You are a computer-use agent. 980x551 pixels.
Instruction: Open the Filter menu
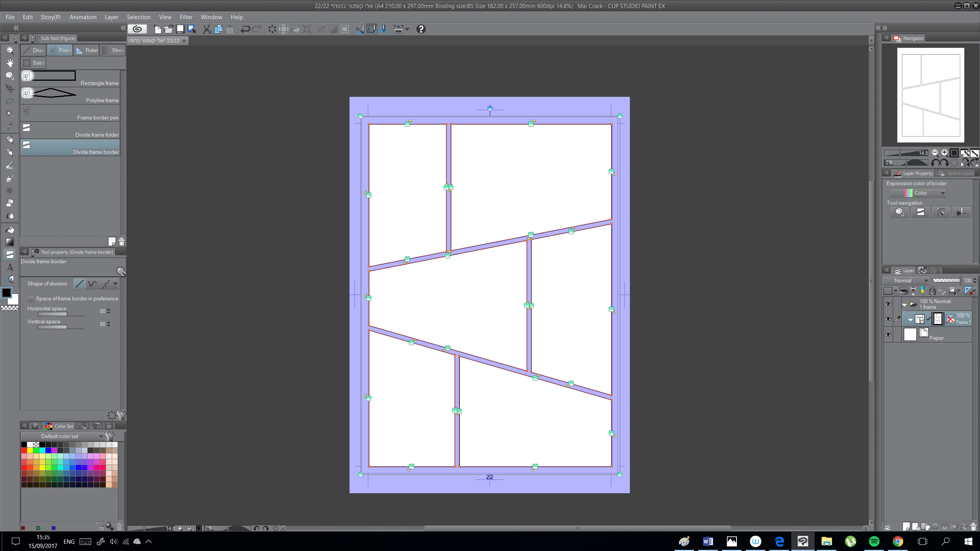click(x=186, y=17)
